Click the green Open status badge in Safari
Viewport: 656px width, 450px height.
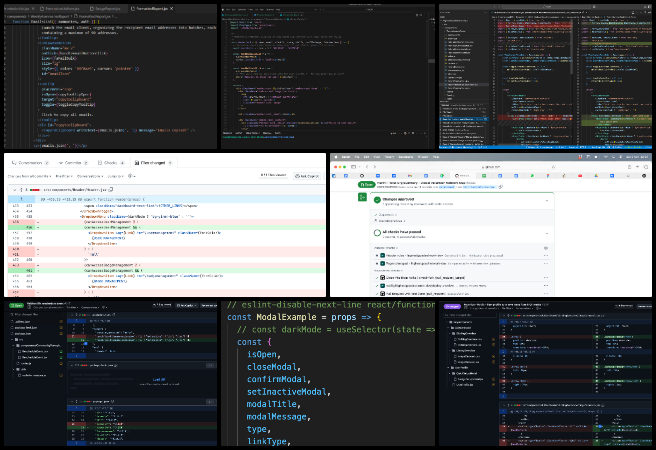pos(366,184)
